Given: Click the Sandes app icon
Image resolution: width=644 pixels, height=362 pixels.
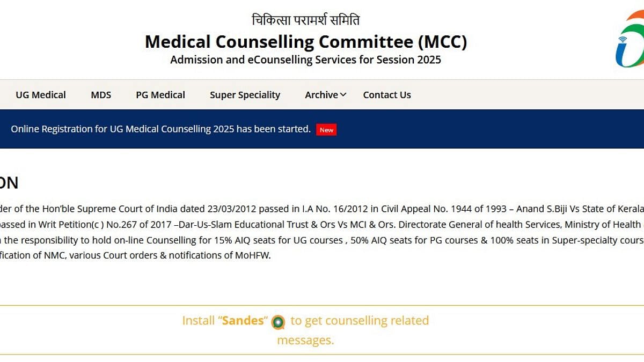Looking at the screenshot, I should tap(278, 322).
